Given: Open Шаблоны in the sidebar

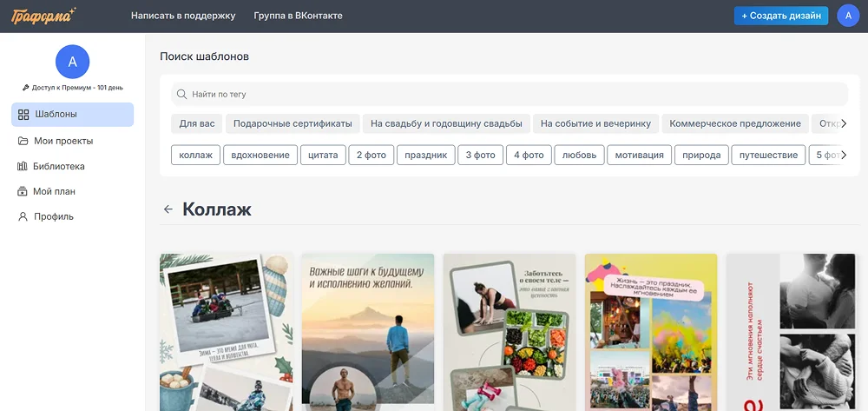Looking at the screenshot, I should point(73,115).
